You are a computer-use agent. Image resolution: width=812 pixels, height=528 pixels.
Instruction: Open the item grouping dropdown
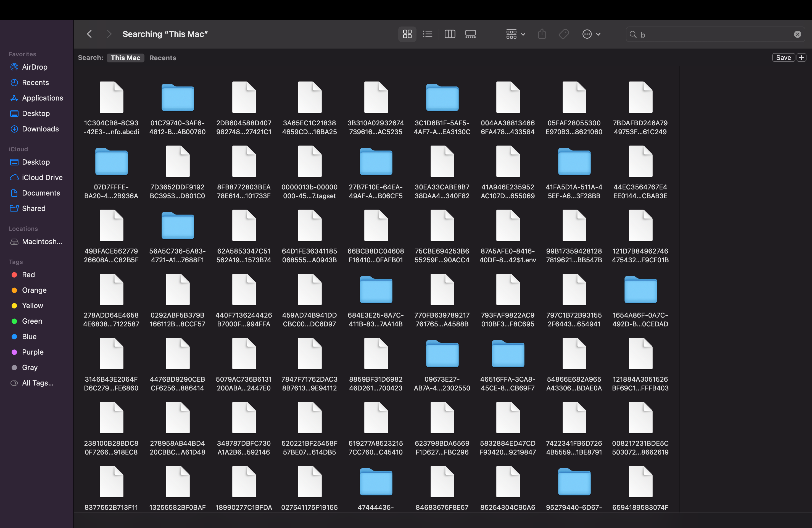click(x=515, y=34)
